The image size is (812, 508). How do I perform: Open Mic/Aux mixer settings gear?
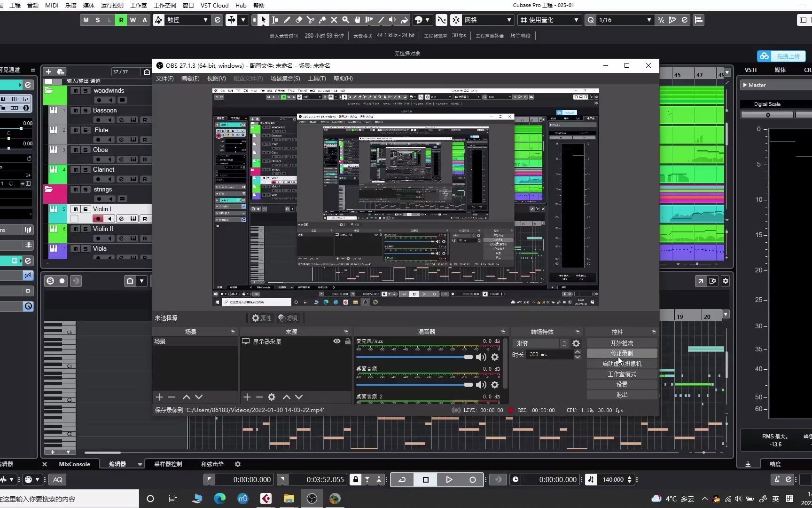pos(495,357)
